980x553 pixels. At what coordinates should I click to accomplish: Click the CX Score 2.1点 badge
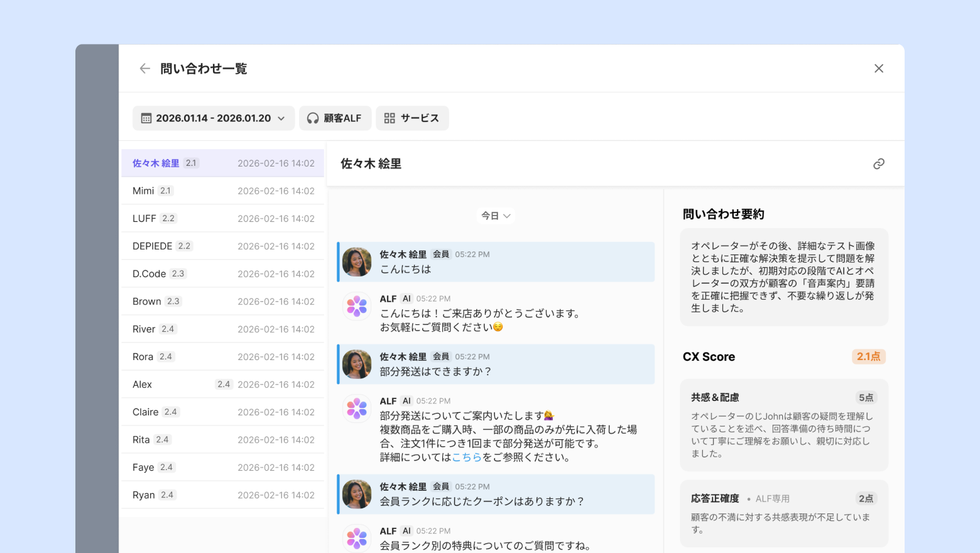click(x=868, y=357)
